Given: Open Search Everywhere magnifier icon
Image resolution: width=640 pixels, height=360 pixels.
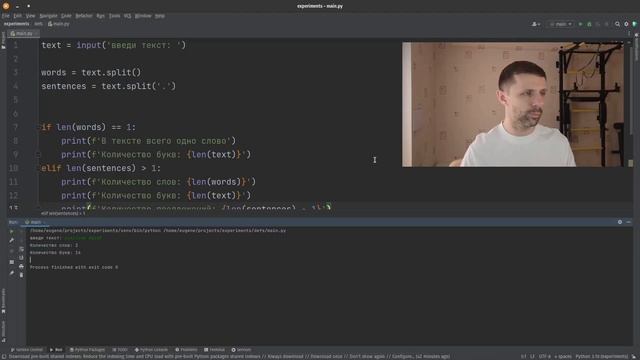Looking at the screenshot, I should click(x=618, y=24).
